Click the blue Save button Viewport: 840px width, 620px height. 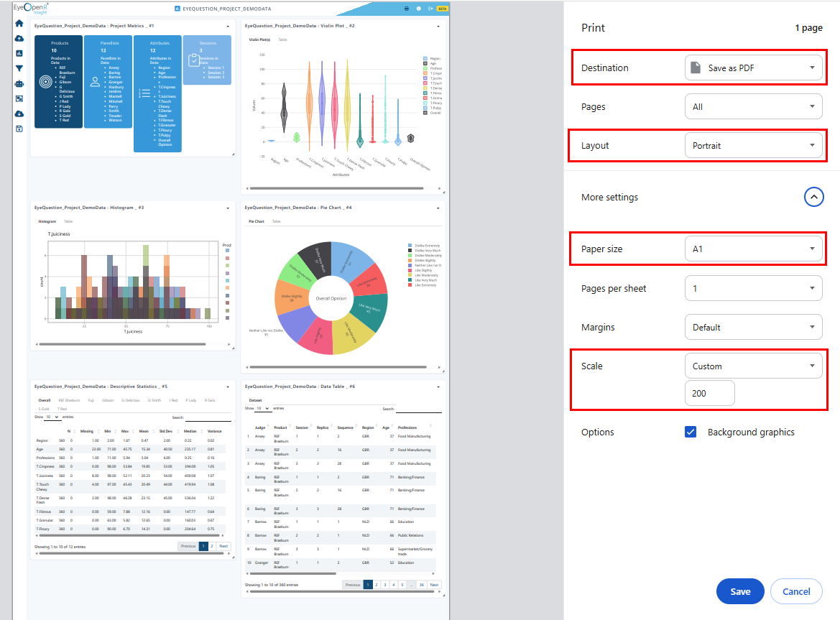click(740, 592)
